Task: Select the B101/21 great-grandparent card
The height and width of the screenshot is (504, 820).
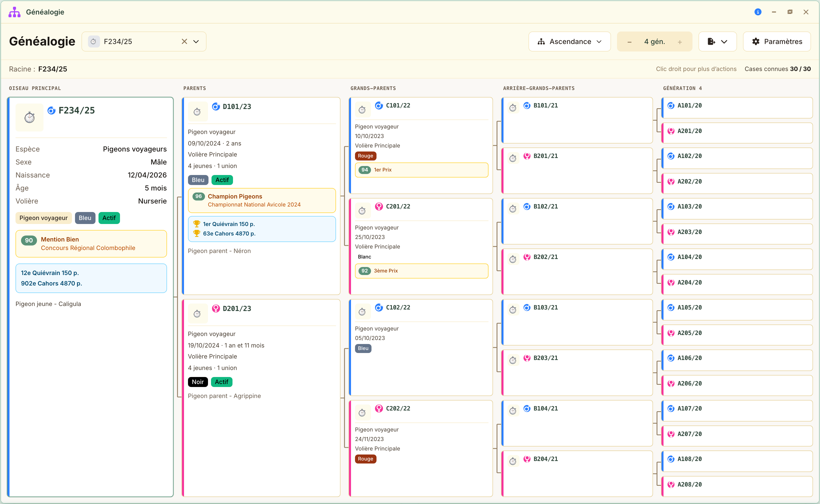Action: [x=577, y=120]
